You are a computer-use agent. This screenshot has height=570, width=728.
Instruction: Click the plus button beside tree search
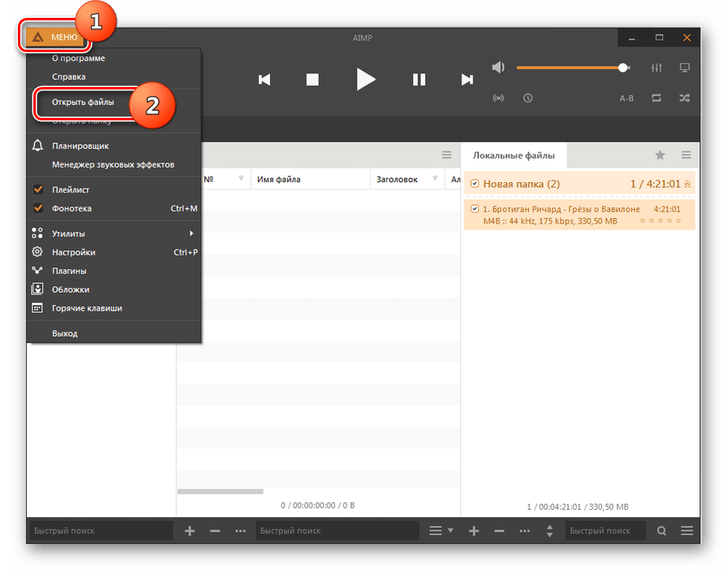[190, 530]
